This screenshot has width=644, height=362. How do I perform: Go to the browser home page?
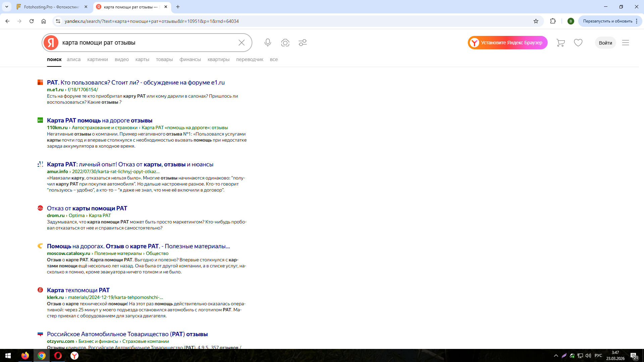[44, 21]
